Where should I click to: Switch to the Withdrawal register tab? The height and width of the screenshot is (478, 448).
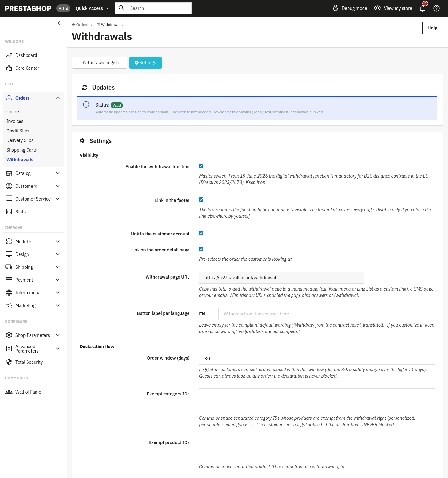100,63
